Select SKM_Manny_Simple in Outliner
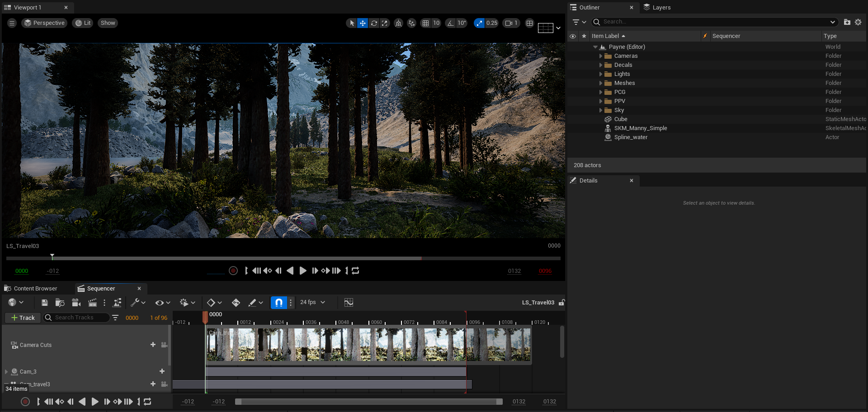The width and height of the screenshot is (868, 412). [x=641, y=128]
